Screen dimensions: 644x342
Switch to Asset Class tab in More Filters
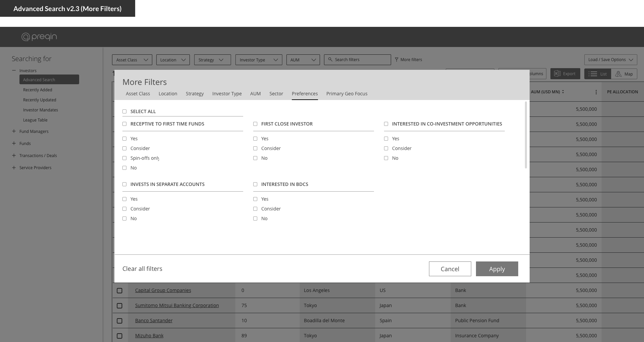[x=138, y=94]
